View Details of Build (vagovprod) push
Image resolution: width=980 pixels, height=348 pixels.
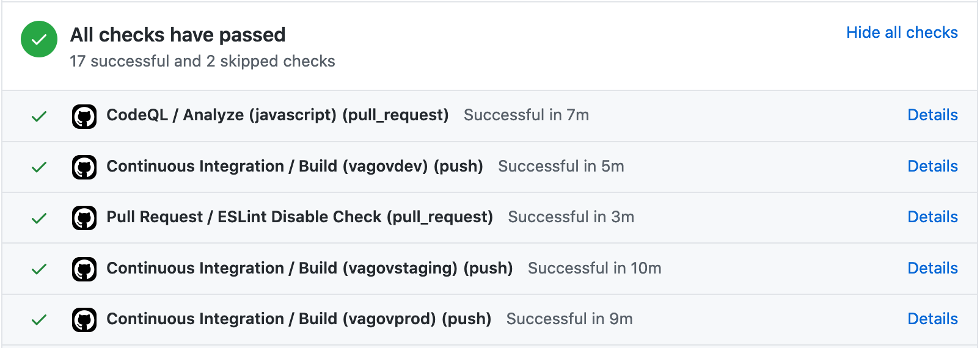tap(932, 319)
